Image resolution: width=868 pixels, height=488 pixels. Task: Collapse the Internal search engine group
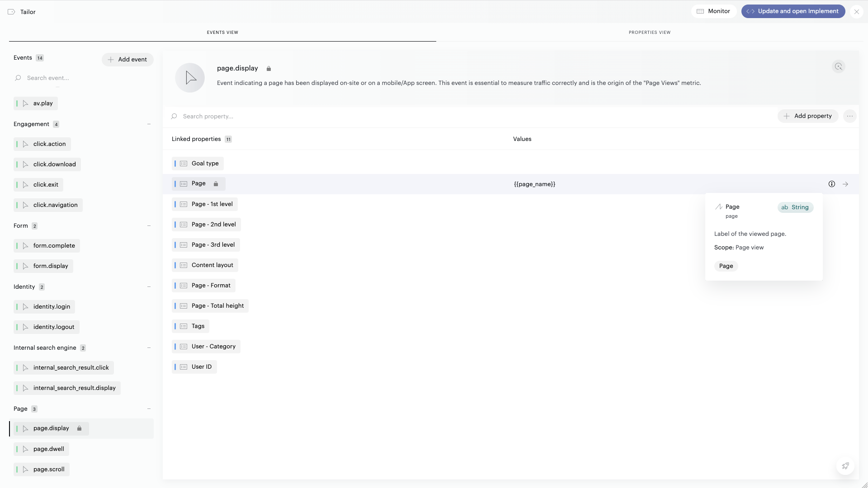click(149, 348)
